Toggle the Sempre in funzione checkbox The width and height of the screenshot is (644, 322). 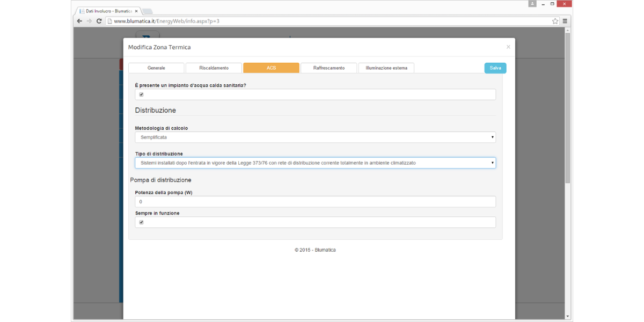click(x=142, y=222)
